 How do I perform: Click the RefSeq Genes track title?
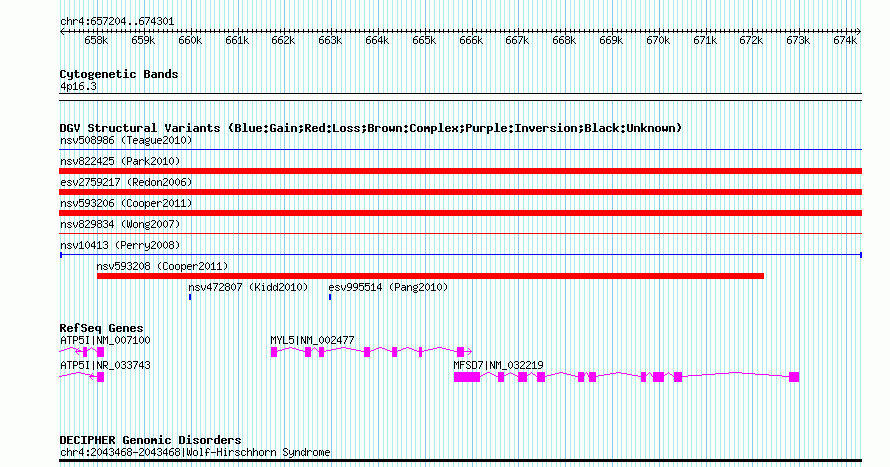coord(101,328)
